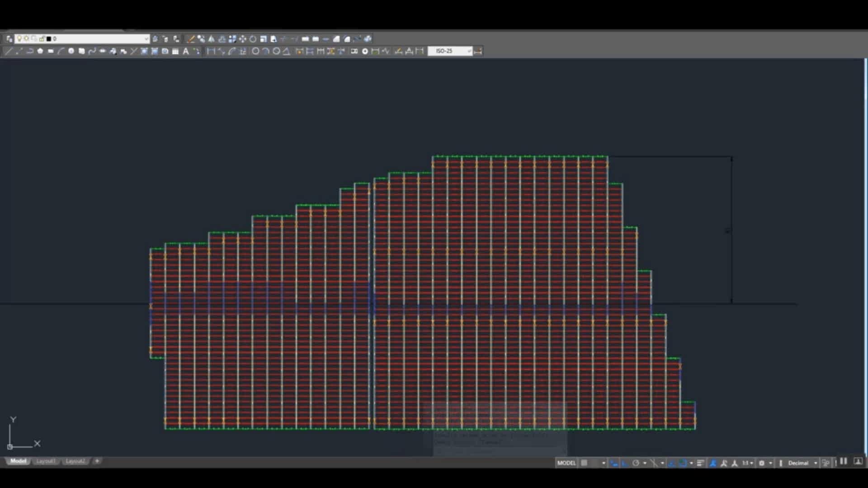The width and height of the screenshot is (868, 488).
Task: Expand the Decimal units dropdown
Action: [803, 463]
